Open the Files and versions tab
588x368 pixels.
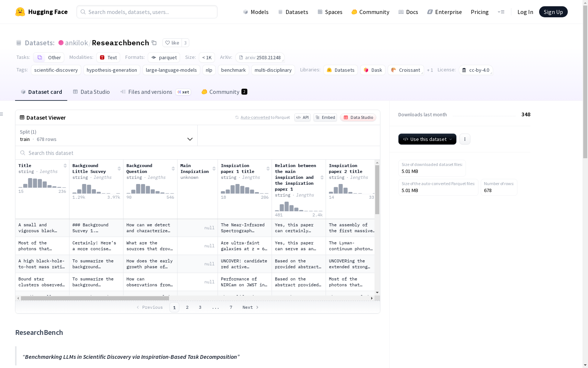[155, 92]
